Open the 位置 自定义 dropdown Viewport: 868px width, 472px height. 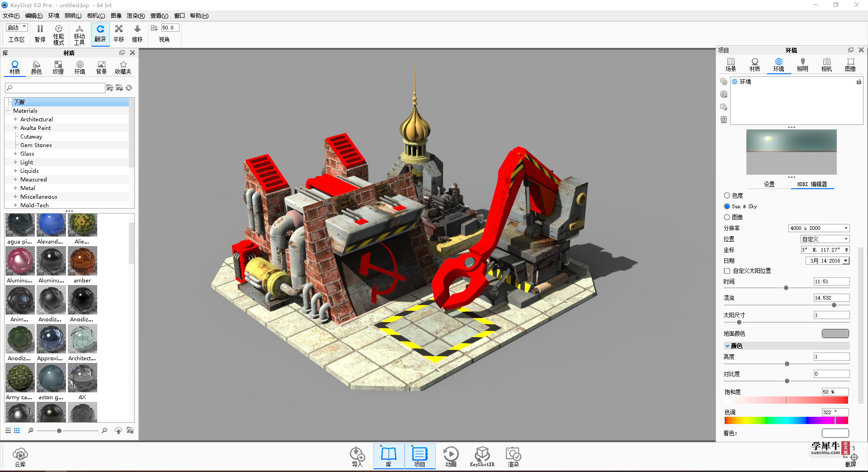click(825, 239)
